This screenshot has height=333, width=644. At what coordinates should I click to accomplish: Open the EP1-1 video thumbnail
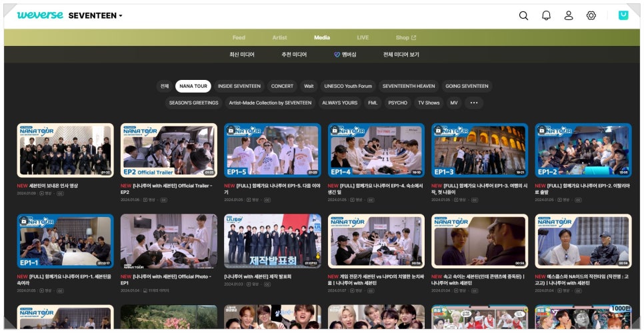[65, 241]
